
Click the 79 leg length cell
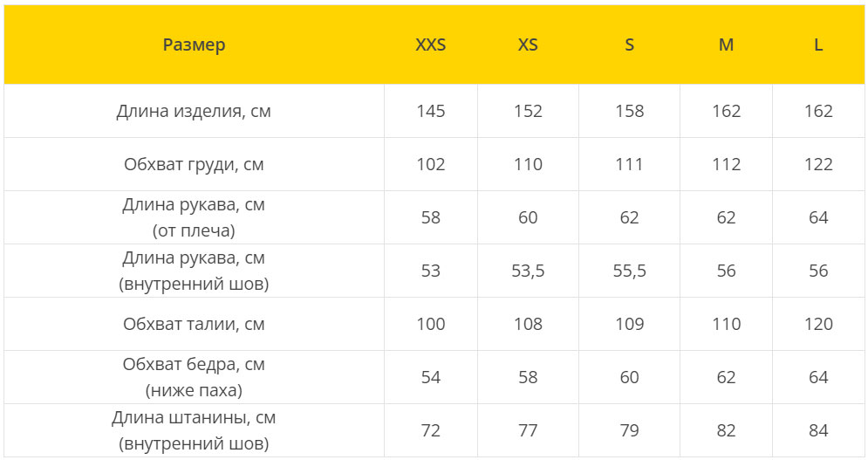pyautogui.click(x=630, y=430)
